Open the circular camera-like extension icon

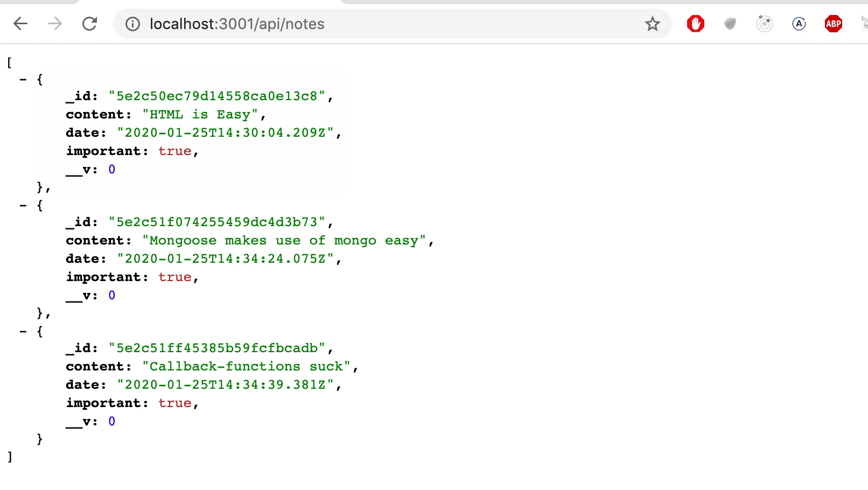pyautogui.click(x=765, y=24)
